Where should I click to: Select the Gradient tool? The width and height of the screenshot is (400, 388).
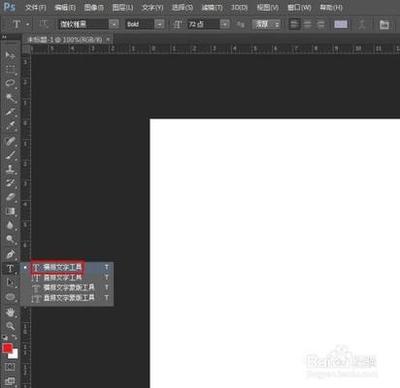[10, 211]
